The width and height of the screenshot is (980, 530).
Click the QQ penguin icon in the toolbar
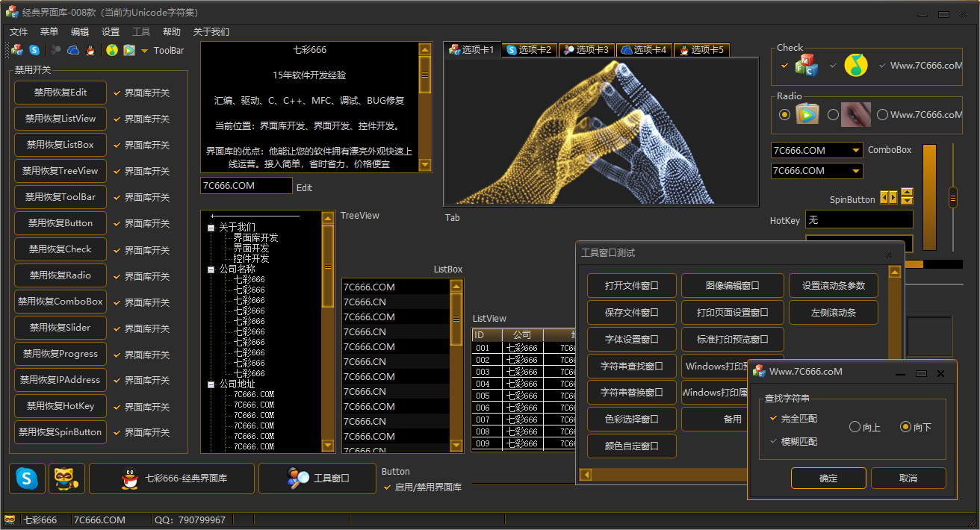tap(90, 51)
